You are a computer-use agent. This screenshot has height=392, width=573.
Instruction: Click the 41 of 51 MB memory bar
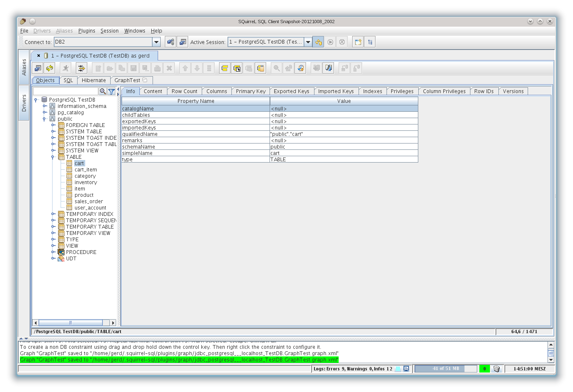[446, 369]
